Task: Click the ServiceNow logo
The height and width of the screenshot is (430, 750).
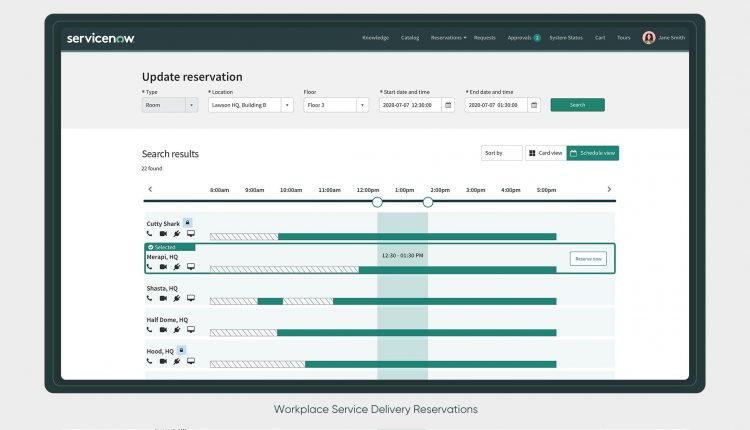Action: (100, 38)
